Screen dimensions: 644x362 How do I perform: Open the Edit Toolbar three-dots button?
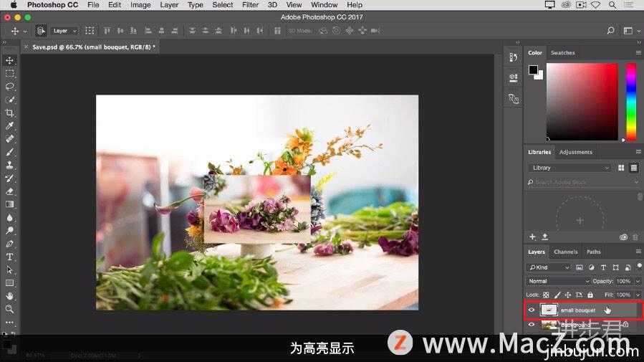tap(9, 322)
